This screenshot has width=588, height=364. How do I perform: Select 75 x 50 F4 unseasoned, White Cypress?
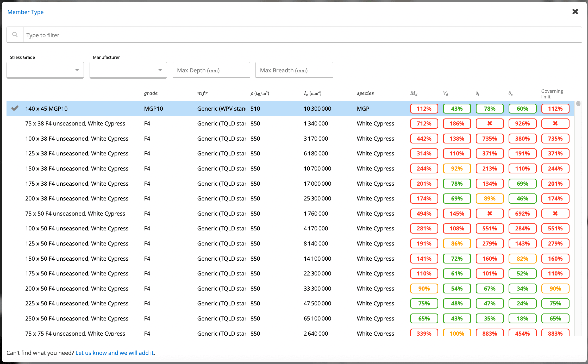290,214
